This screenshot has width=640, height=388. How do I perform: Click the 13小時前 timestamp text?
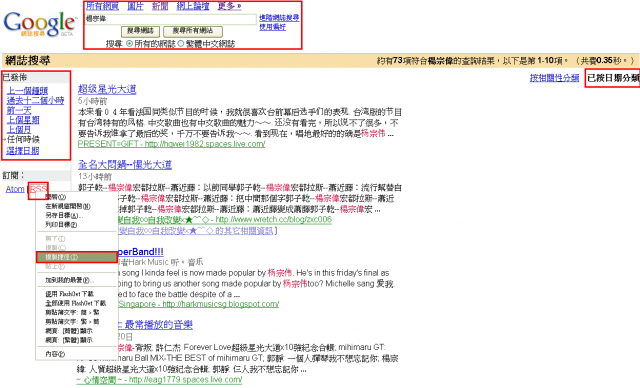(x=95, y=177)
